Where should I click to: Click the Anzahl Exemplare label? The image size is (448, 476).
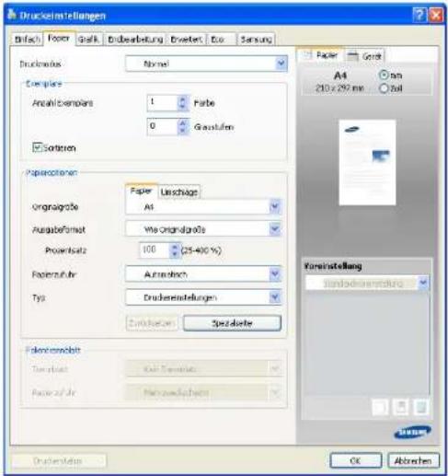tap(63, 103)
